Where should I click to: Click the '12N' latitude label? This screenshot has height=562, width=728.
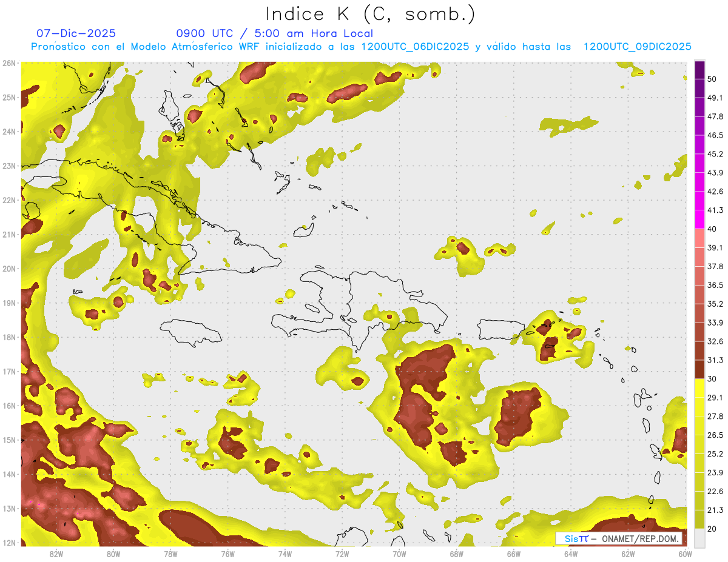(9, 543)
